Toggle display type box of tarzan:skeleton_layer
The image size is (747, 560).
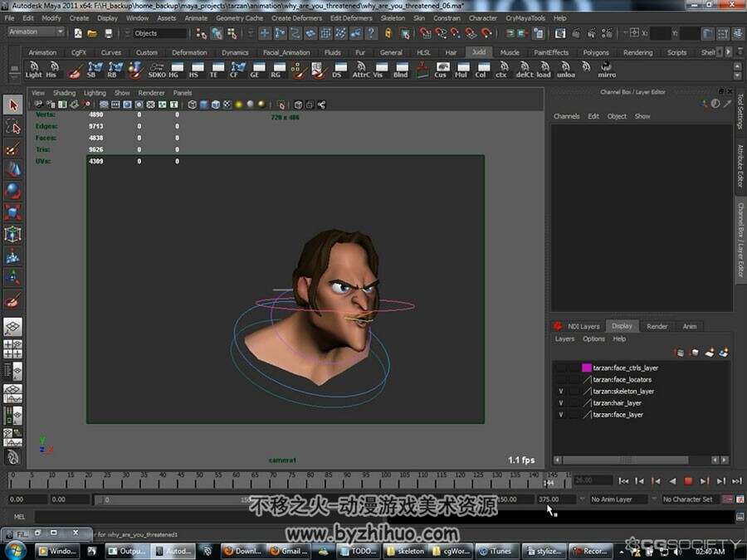point(574,392)
